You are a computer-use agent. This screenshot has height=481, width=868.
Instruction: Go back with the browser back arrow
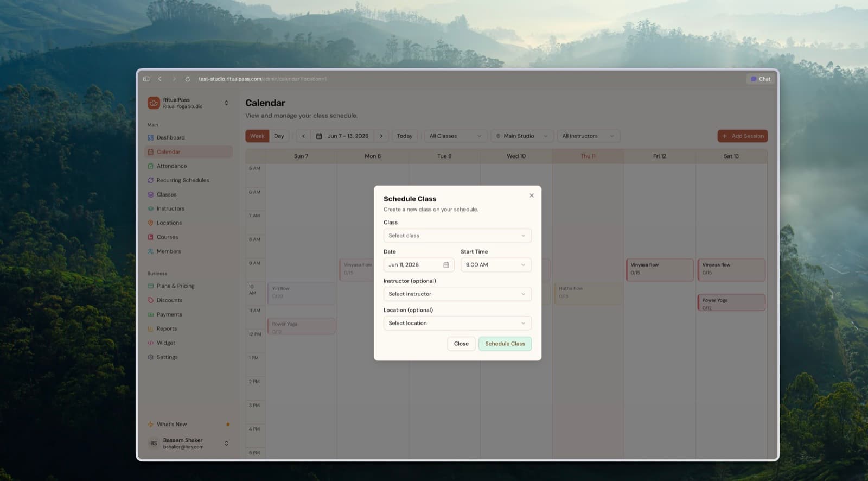(159, 79)
